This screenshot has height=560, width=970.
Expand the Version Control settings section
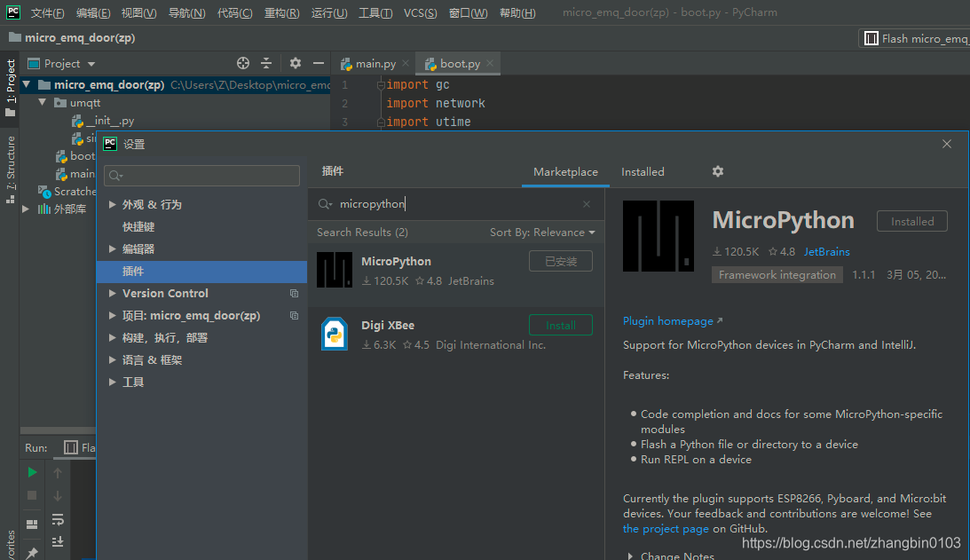click(112, 293)
